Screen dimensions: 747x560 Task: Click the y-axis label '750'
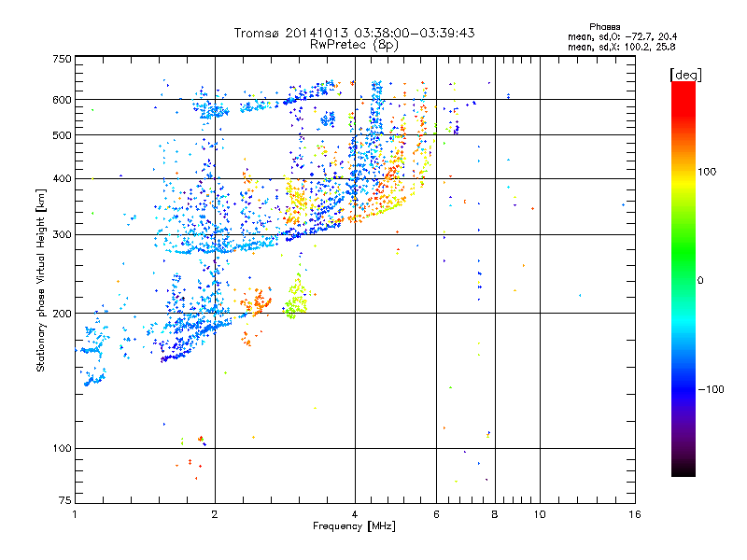(x=62, y=59)
